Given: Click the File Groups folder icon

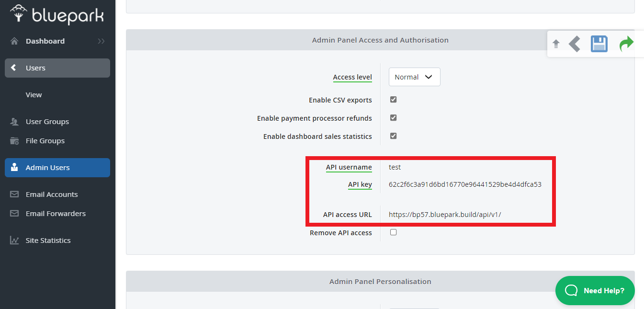Looking at the screenshot, I should (14, 141).
